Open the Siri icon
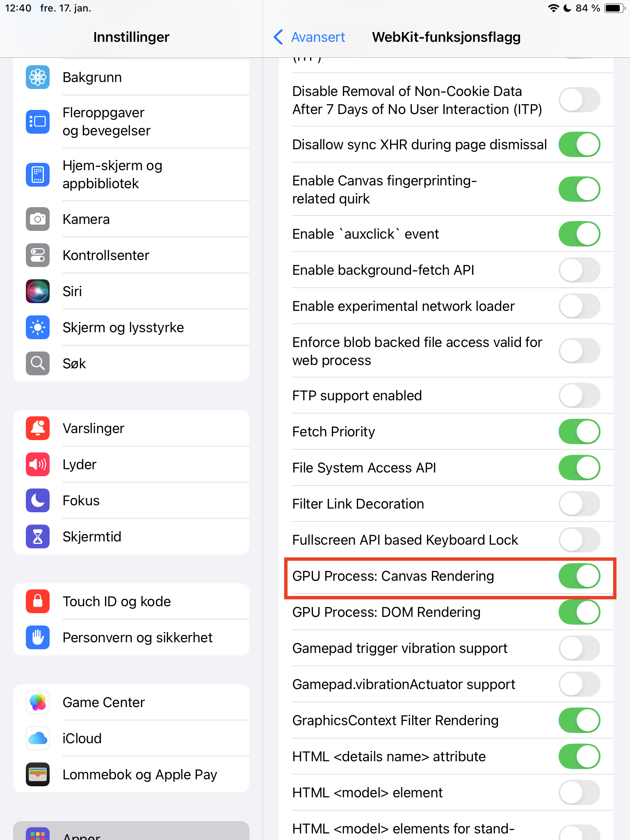Screen dimensions: 630x840 38,291
